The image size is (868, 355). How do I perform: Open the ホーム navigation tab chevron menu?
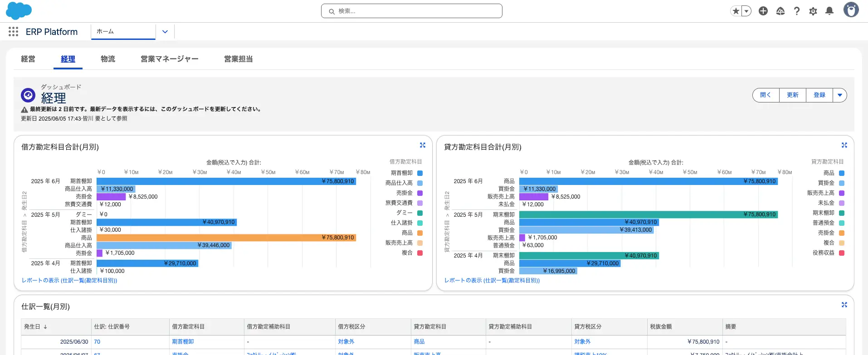[x=165, y=32]
